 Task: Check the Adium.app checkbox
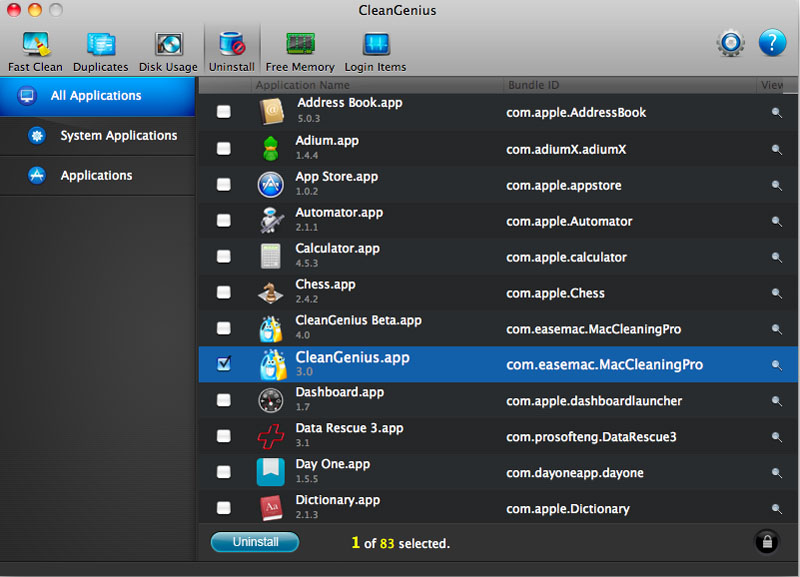(223, 148)
